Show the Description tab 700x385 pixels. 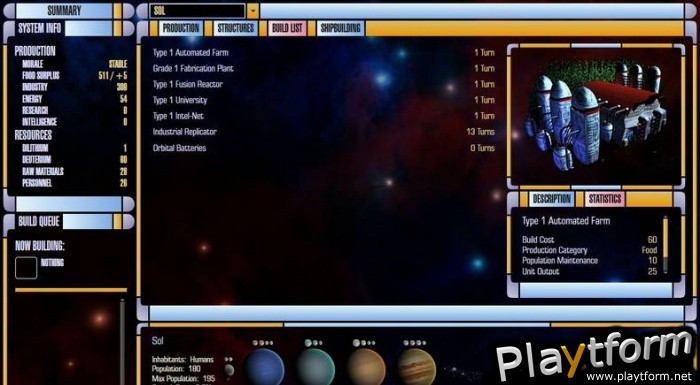(552, 199)
